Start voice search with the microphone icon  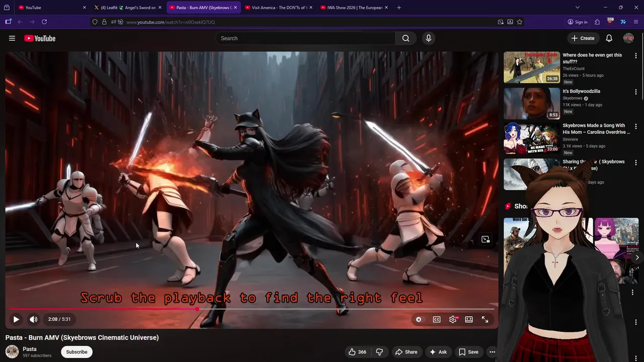pos(429,38)
